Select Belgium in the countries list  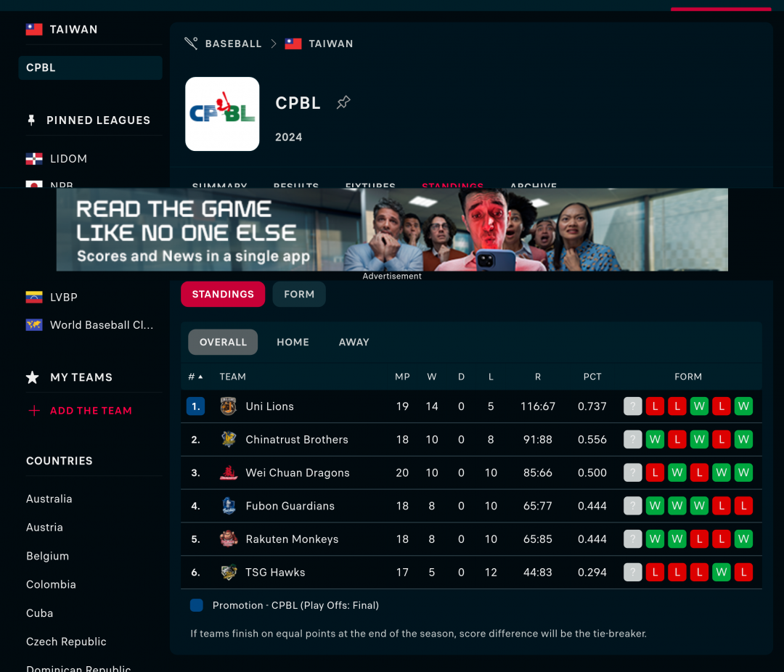pos(47,555)
